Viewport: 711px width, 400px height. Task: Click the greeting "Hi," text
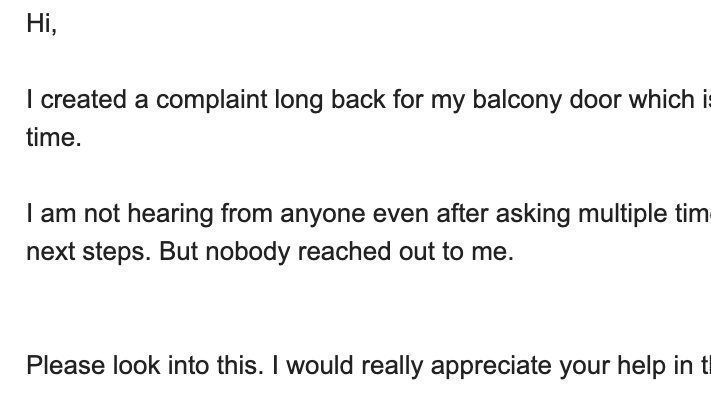[42, 24]
